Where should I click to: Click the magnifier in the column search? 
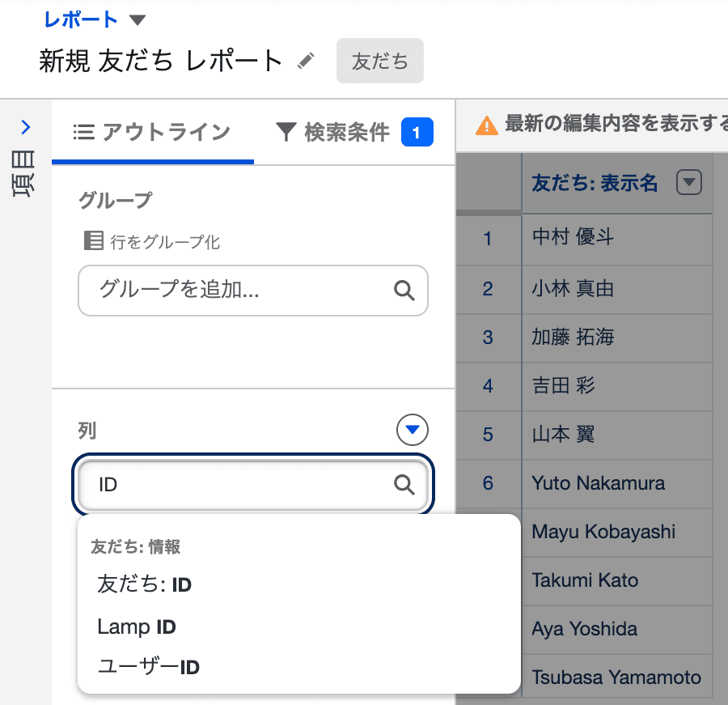pyautogui.click(x=404, y=485)
